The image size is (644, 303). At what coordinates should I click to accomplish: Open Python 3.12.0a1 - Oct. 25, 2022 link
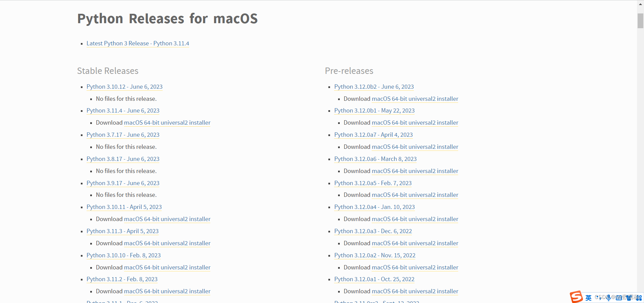(374, 279)
